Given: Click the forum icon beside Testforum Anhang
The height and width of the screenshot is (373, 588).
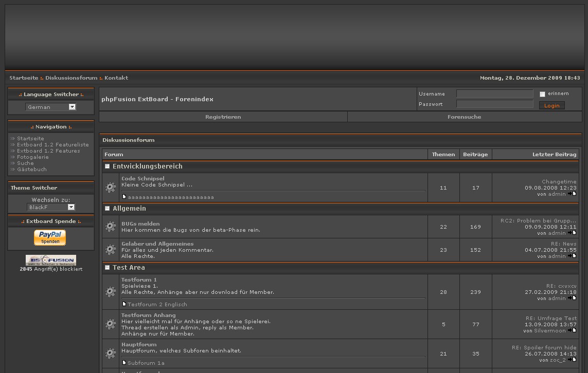Looking at the screenshot, I should click(111, 324).
